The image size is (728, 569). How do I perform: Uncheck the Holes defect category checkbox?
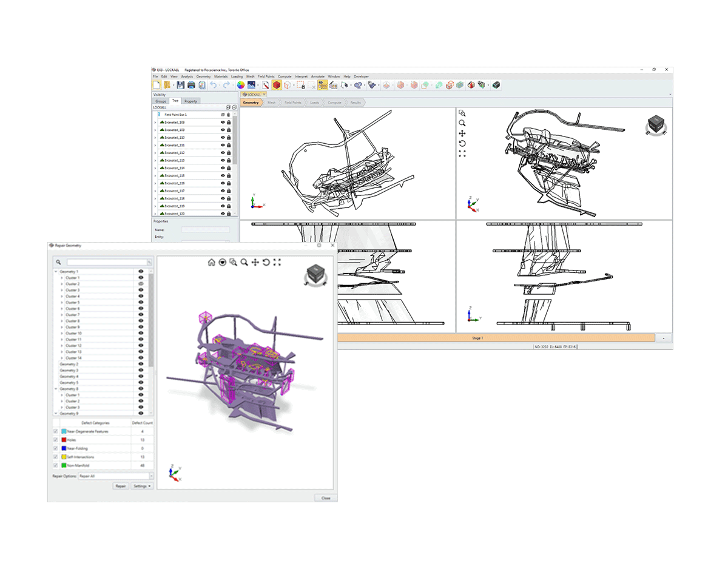click(56, 440)
